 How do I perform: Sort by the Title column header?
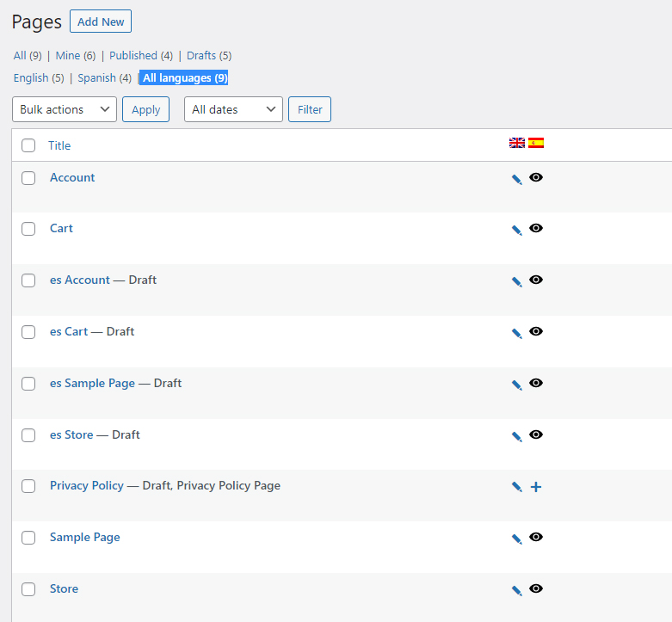(59, 145)
